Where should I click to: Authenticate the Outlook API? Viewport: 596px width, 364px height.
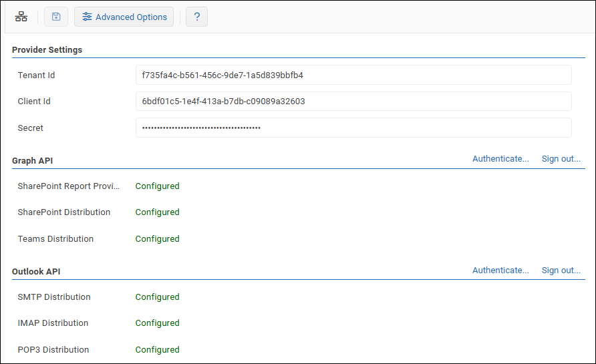(500, 270)
